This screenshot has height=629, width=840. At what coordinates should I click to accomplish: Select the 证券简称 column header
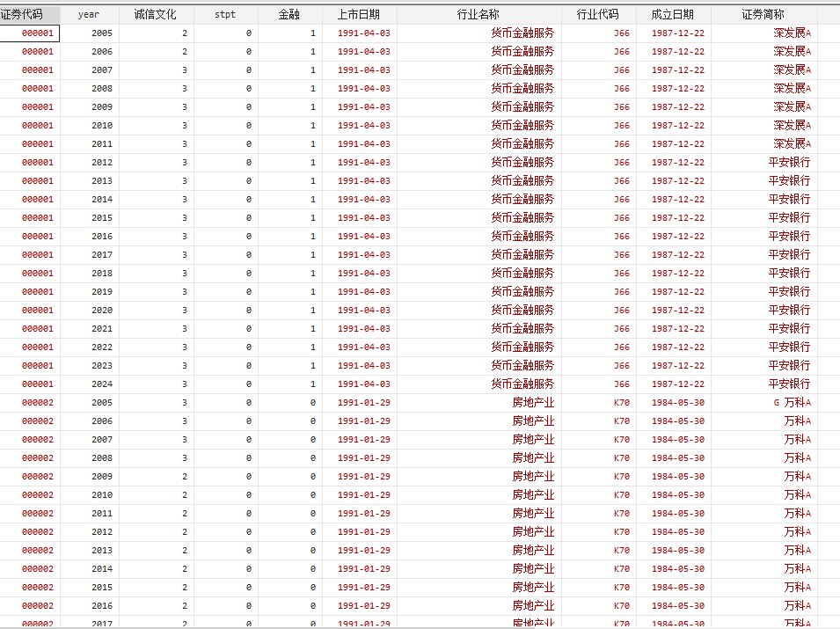(763, 14)
